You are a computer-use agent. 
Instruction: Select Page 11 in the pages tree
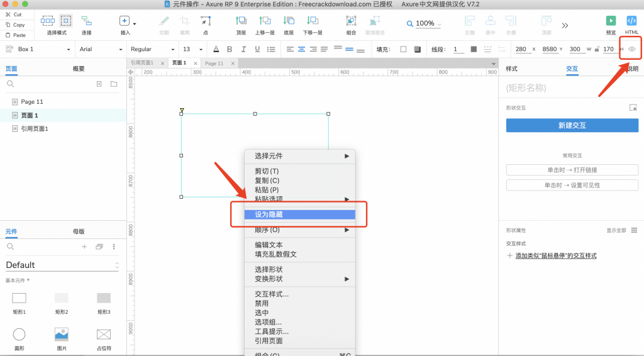click(x=32, y=102)
